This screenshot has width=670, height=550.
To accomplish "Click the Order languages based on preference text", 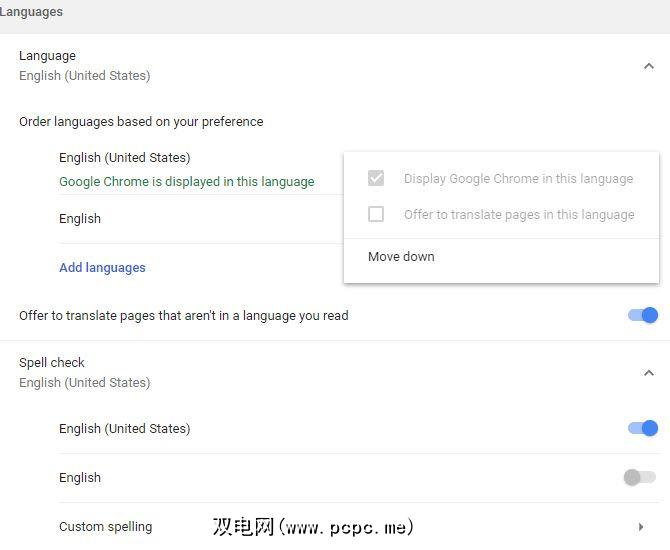I will pos(141,122).
